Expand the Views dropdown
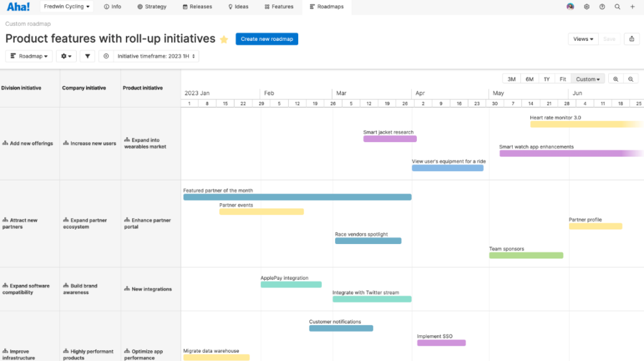Viewport: 644px width, 361px height. pyautogui.click(x=583, y=39)
